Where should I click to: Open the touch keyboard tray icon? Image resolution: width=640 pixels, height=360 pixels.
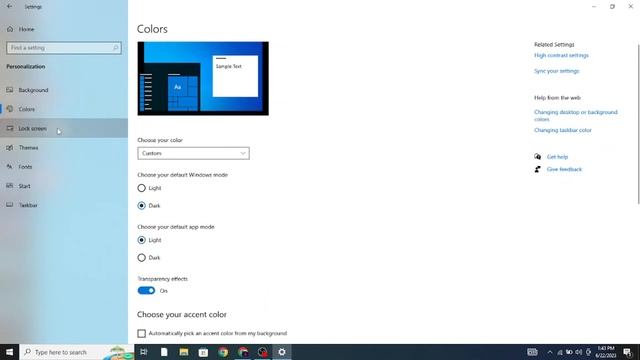[532, 352]
